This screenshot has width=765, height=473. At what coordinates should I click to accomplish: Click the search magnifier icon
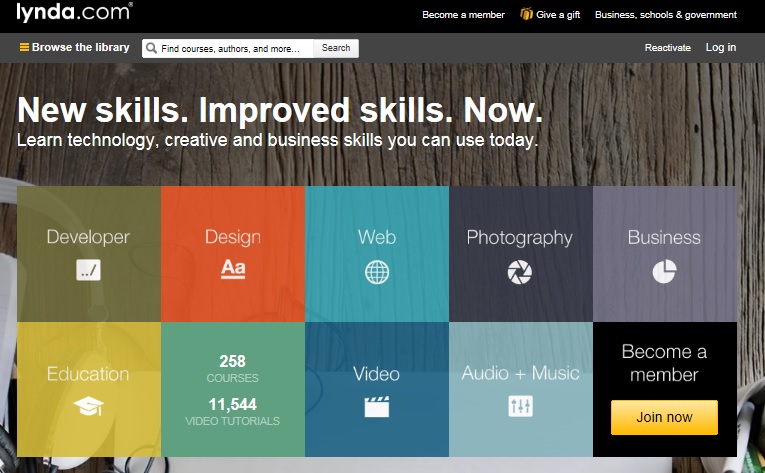(x=151, y=48)
